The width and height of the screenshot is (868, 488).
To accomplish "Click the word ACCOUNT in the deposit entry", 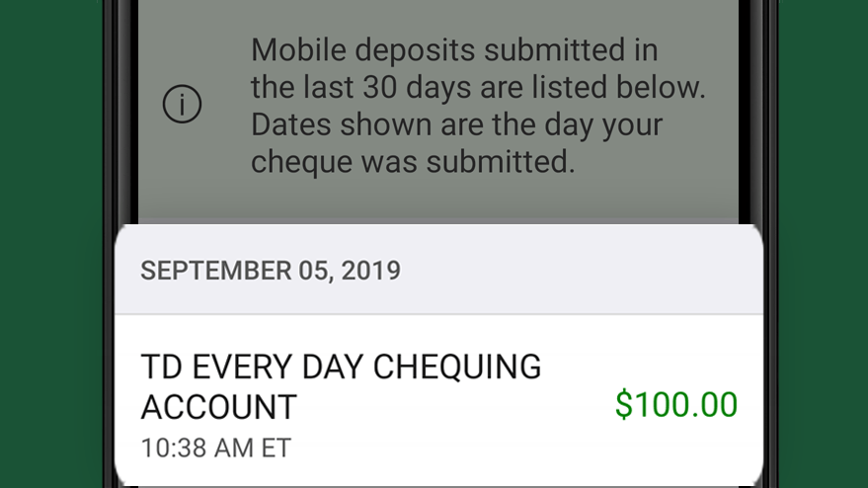I will 219,407.
